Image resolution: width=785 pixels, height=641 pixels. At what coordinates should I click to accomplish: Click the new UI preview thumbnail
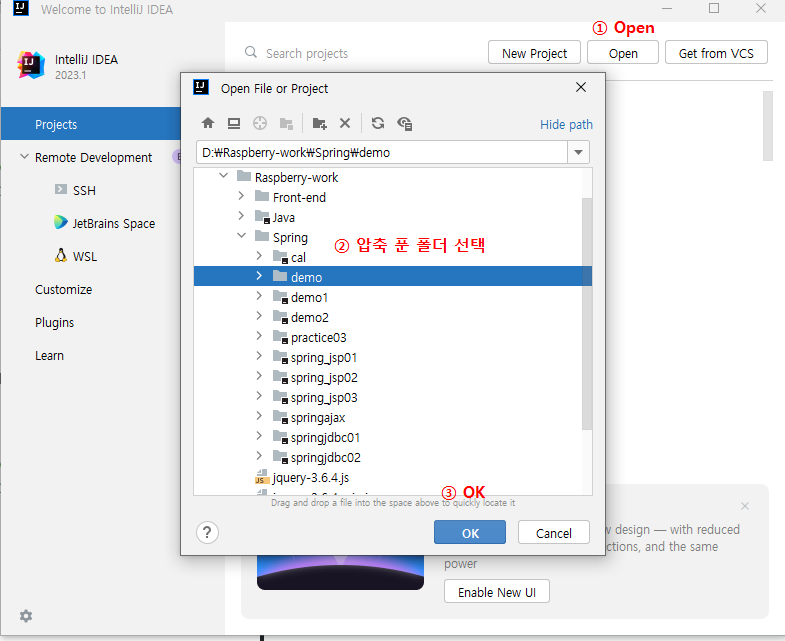(x=340, y=572)
